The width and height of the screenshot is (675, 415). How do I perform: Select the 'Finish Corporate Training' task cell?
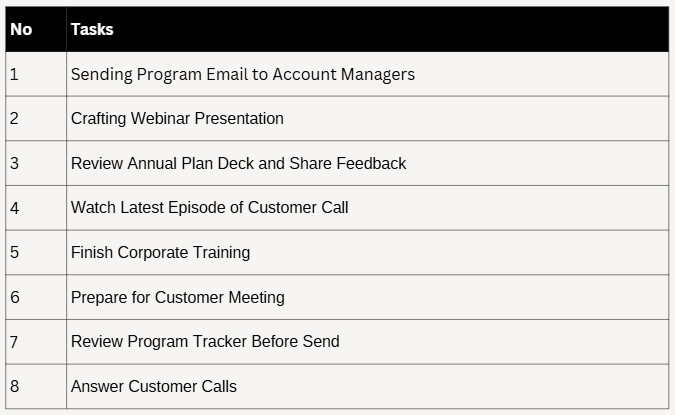tap(160, 252)
